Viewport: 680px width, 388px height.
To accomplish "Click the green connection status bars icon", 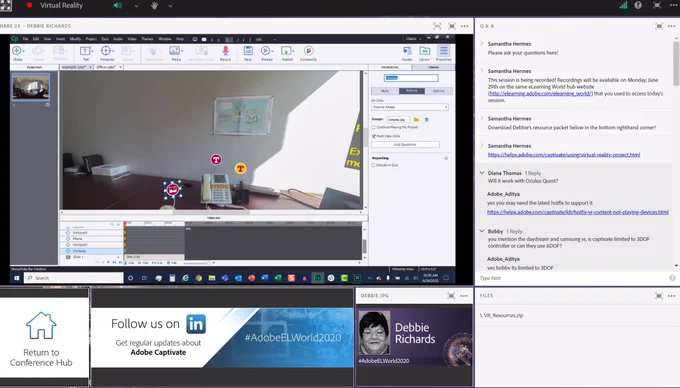I will 623,5.
